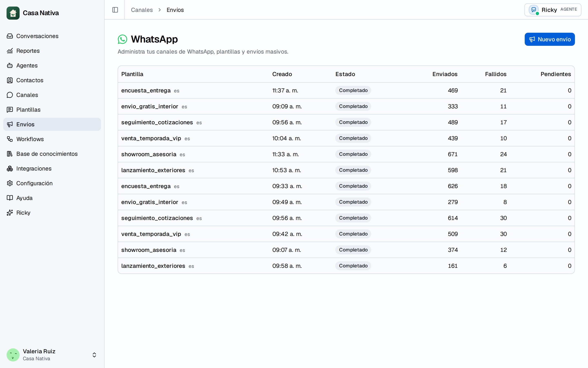Image resolution: width=588 pixels, height=368 pixels.
Task: Click the Integraciones blocks icon
Action: click(x=10, y=168)
